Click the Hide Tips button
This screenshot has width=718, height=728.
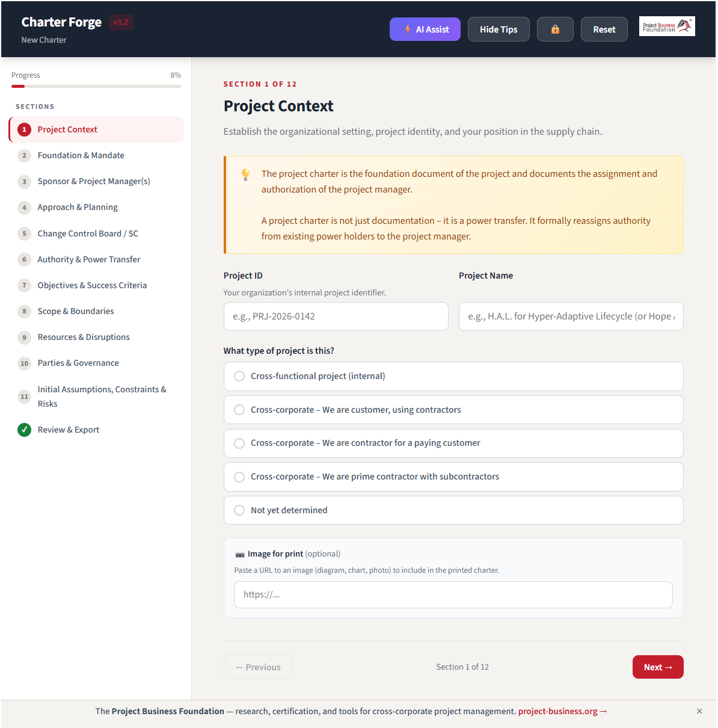click(x=498, y=29)
